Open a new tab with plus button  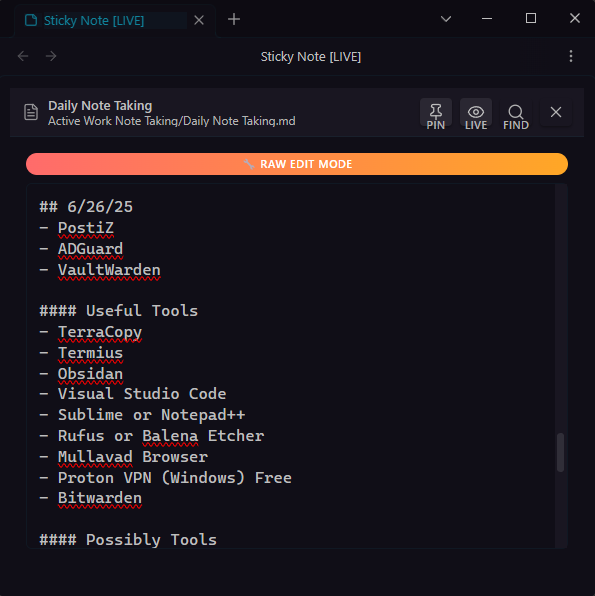234,19
